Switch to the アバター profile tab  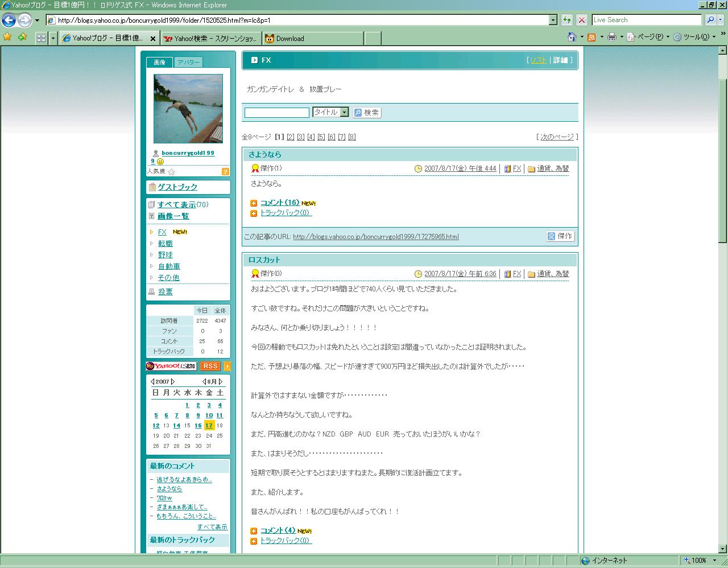tap(188, 63)
